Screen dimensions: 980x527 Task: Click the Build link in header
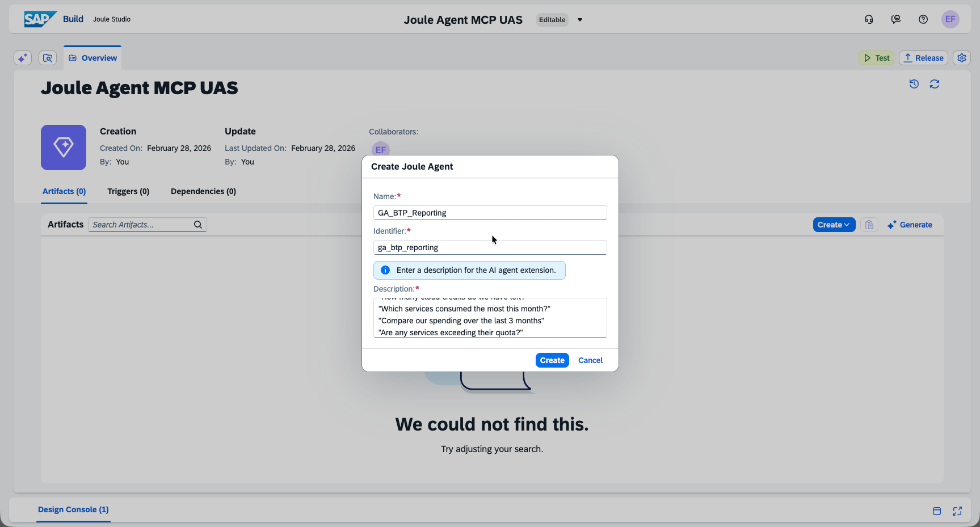coord(73,19)
